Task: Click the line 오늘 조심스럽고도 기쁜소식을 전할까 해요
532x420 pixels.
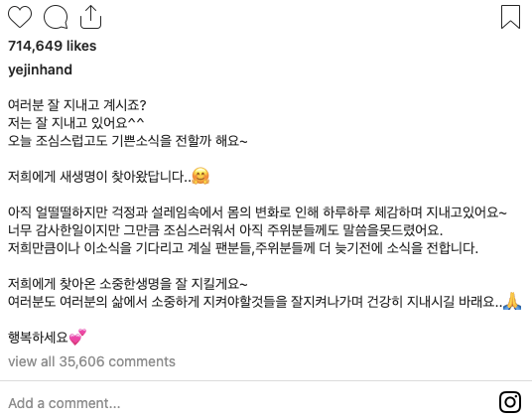Action: point(128,141)
